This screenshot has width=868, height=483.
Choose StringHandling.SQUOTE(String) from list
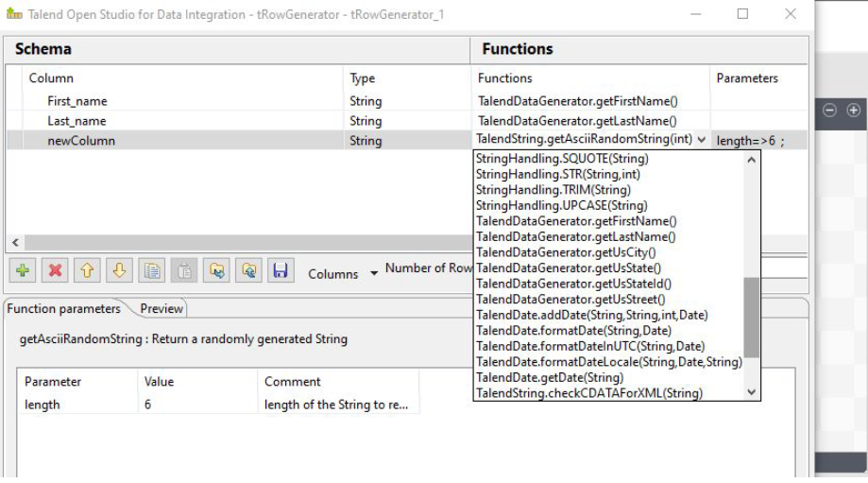[x=562, y=159]
